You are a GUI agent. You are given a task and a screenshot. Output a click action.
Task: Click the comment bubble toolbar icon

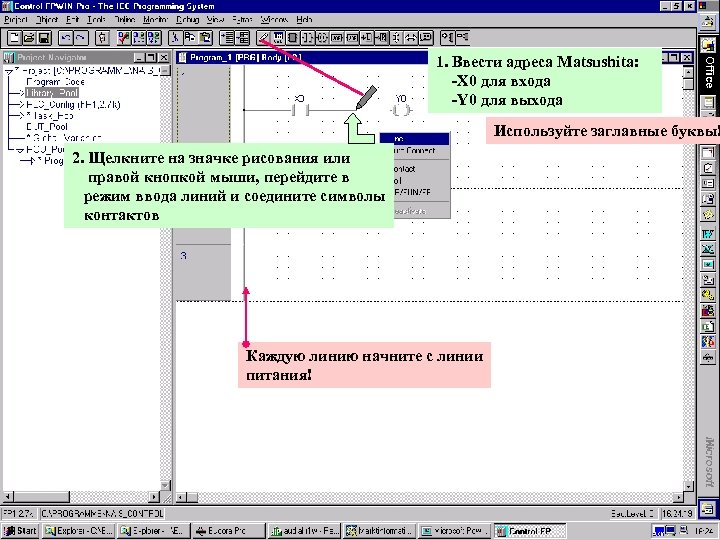click(x=426, y=38)
